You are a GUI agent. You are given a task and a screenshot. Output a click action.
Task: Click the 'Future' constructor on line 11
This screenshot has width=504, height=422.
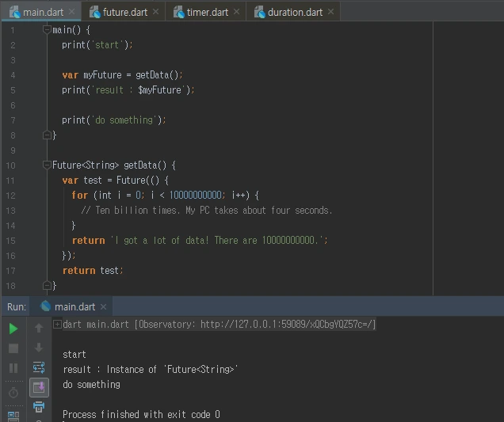(131, 181)
